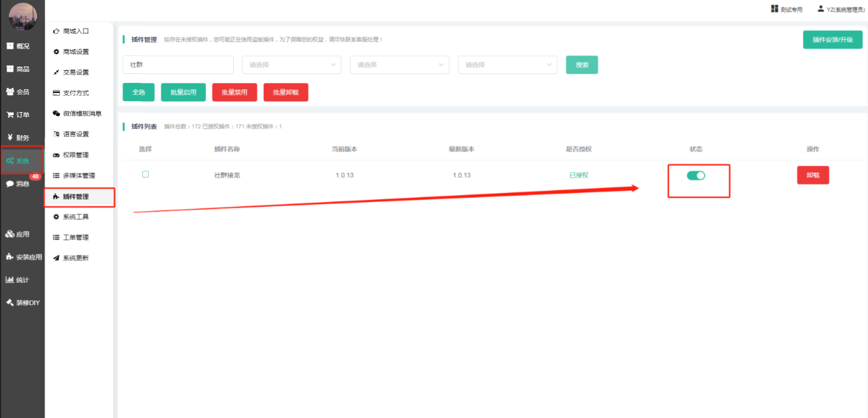The image size is (868, 418).
Task: Open the 统计 bar chart icon
Action: tap(10, 280)
